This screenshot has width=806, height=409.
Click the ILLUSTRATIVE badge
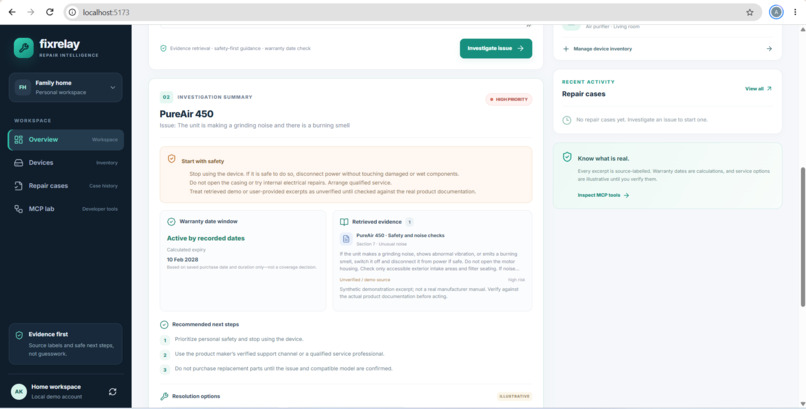click(x=514, y=396)
